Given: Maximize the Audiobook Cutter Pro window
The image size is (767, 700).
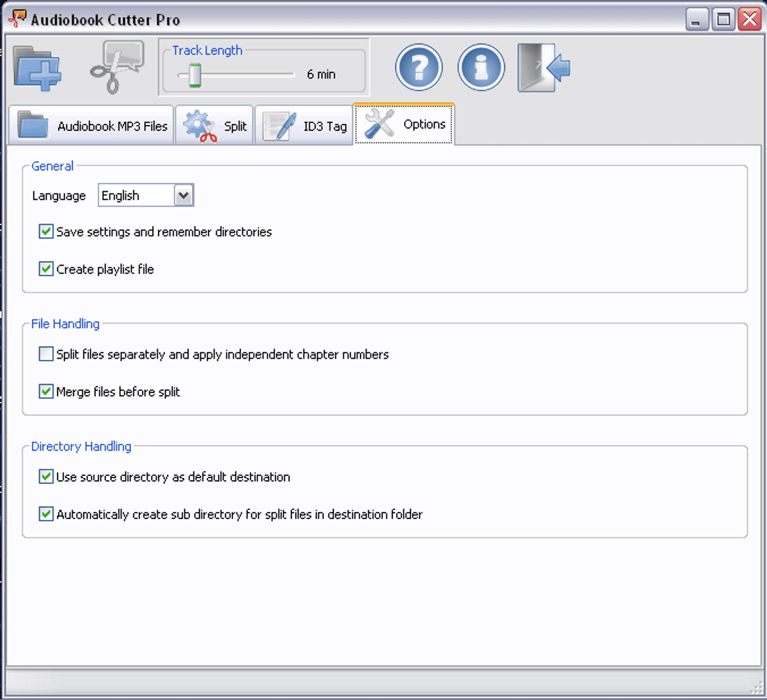Looking at the screenshot, I should (x=723, y=19).
